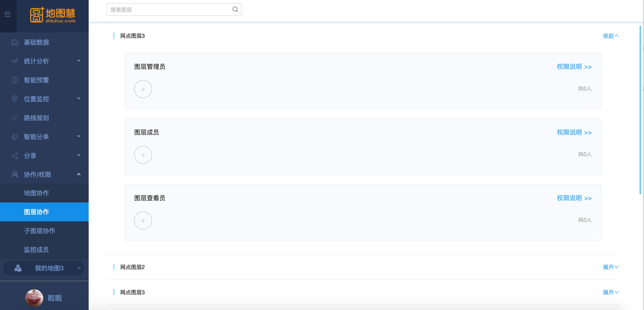Click the 位置监控 location pin icon
644x310 pixels.
(15, 99)
